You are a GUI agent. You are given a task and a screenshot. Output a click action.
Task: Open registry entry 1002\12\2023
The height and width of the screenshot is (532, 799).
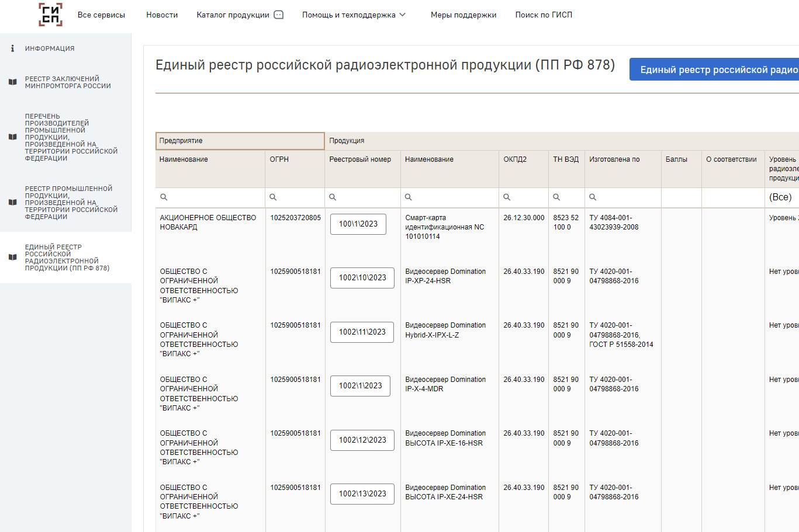coord(362,440)
